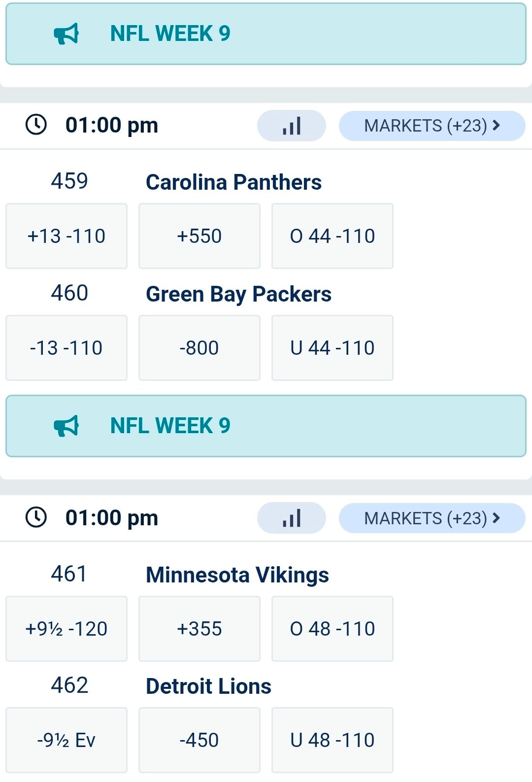This screenshot has width=532, height=782.
Task: Click clock icon for Panthers-Packers game
Action: click(x=36, y=125)
